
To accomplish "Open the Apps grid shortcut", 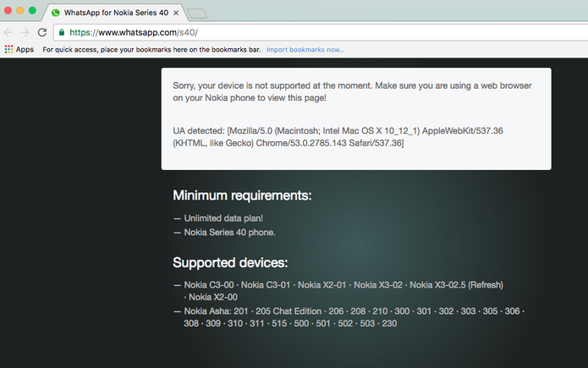I will (19, 50).
